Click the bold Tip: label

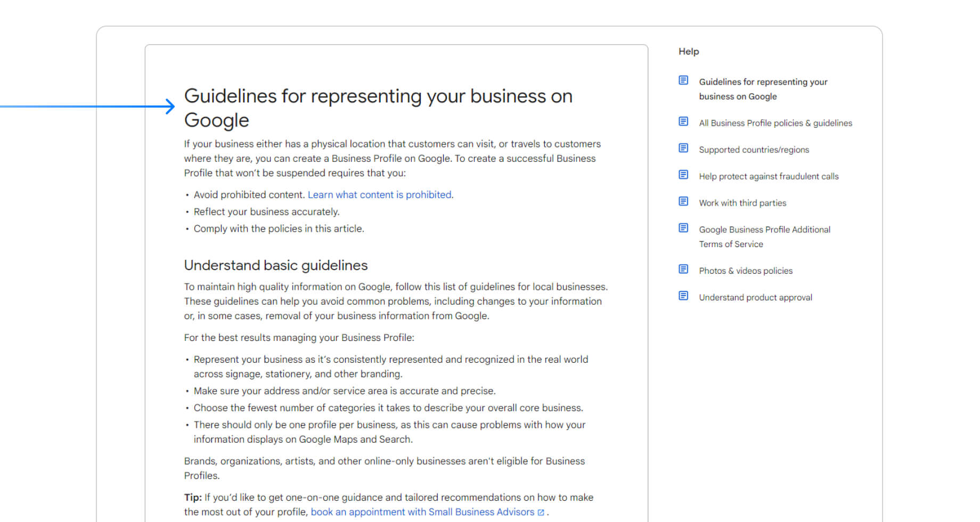point(193,497)
